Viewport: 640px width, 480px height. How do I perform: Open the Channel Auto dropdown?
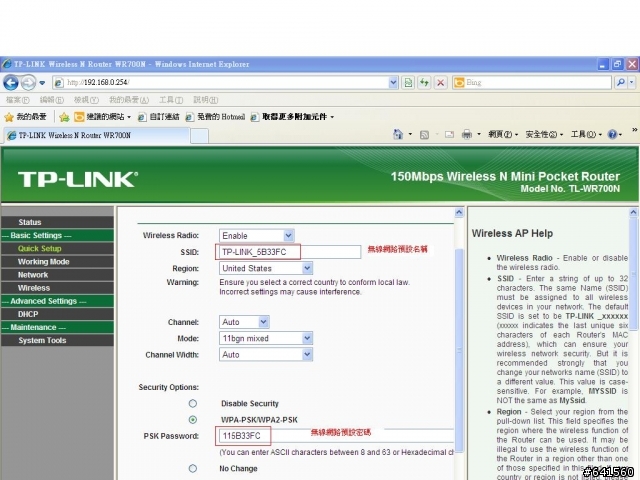(x=244, y=322)
